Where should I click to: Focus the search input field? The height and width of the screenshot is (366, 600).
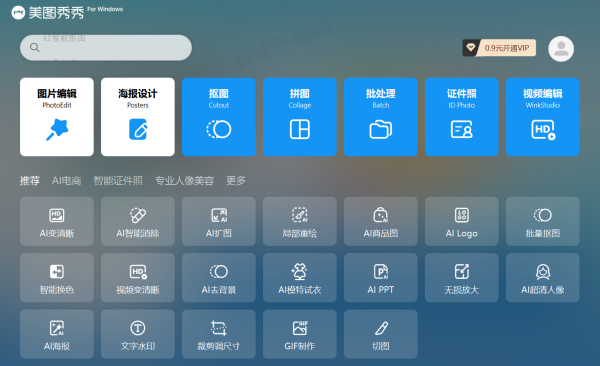(106, 47)
